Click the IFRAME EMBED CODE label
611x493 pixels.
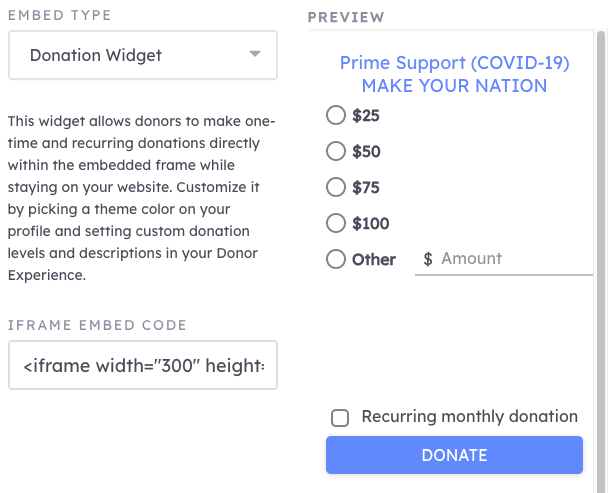(97, 325)
